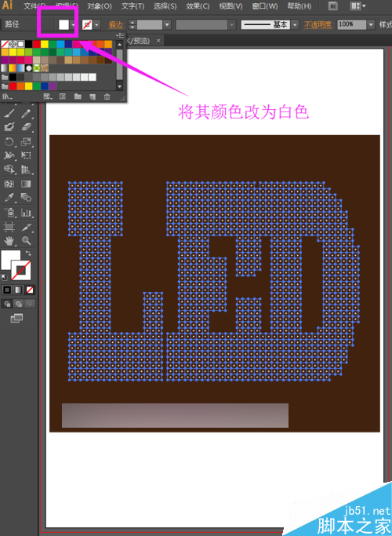Select the Perspective Grid tool

27,169
